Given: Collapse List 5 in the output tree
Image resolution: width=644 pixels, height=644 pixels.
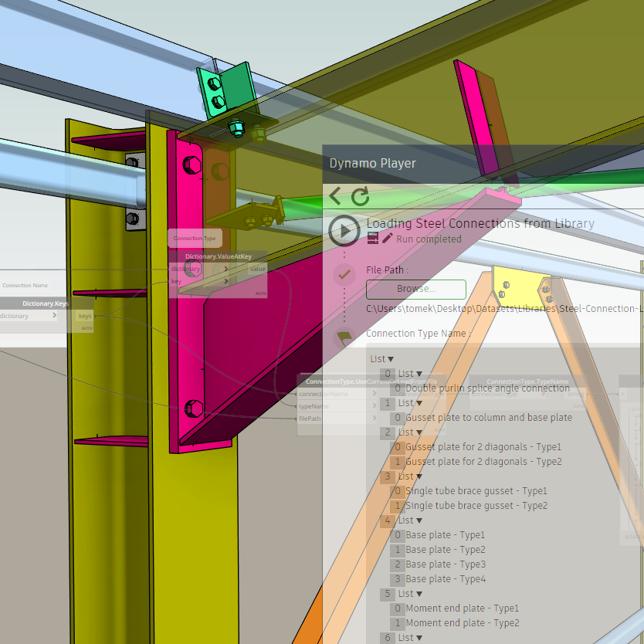Looking at the screenshot, I should click(419, 594).
